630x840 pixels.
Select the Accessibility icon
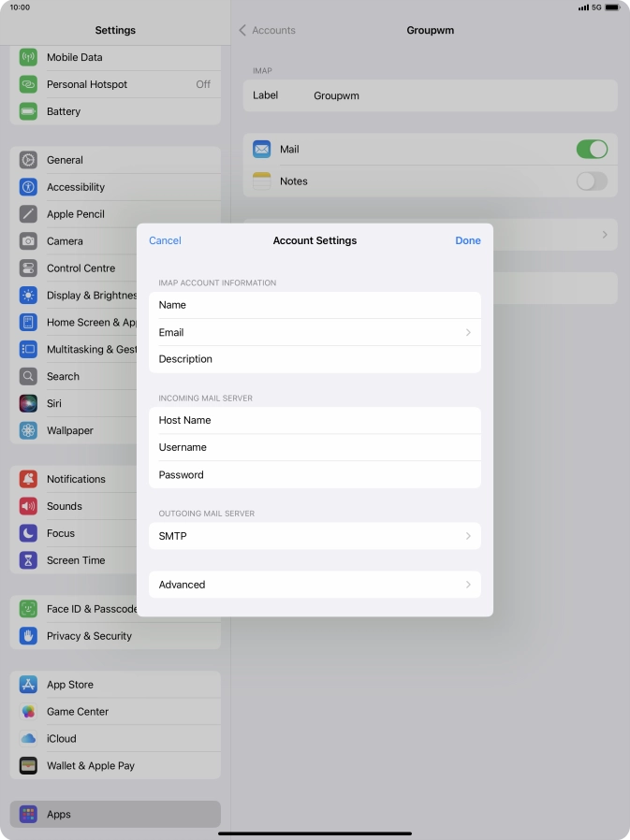pos(28,187)
